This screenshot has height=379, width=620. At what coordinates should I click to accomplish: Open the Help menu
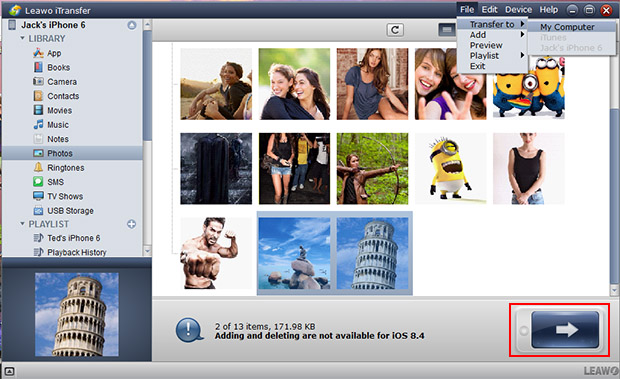click(549, 9)
